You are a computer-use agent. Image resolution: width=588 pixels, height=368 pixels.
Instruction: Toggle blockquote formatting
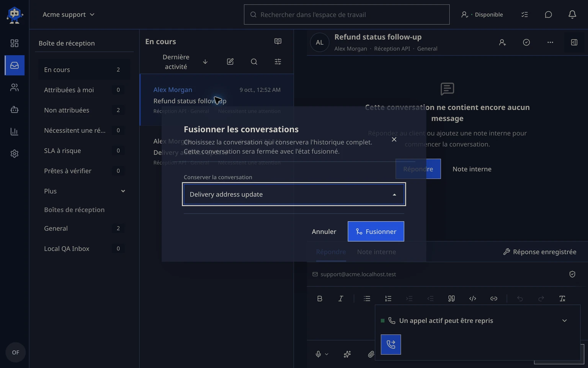click(x=451, y=299)
